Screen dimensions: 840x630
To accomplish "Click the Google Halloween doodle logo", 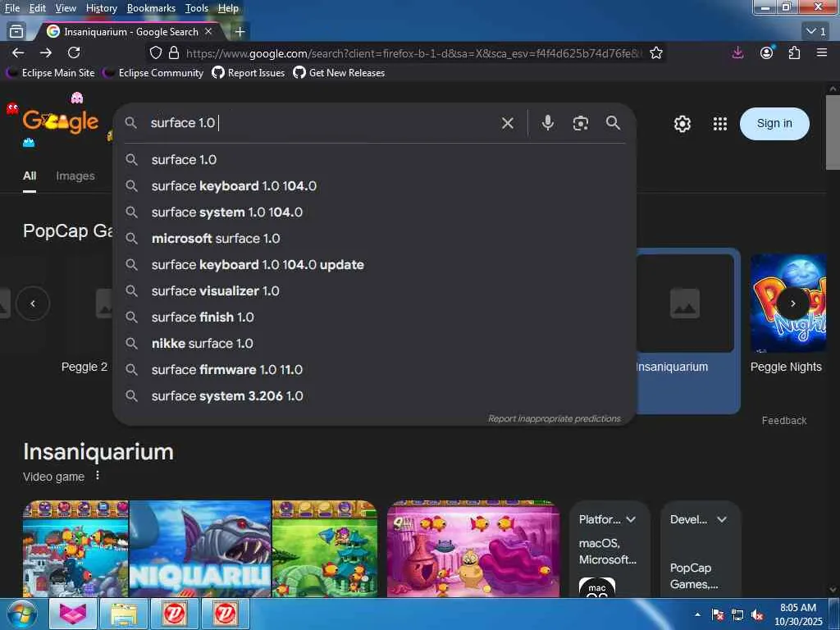I will tap(60, 121).
